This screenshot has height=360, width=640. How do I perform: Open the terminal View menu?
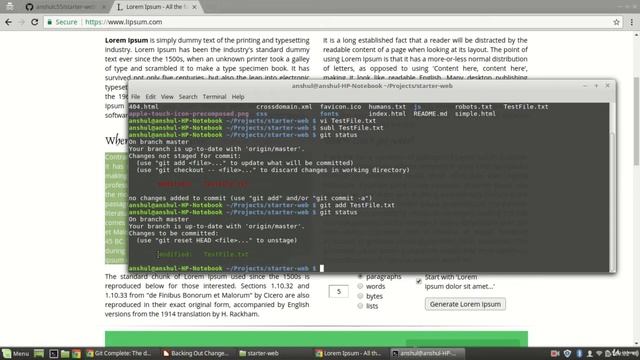pyautogui.click(x=167, y=97)
